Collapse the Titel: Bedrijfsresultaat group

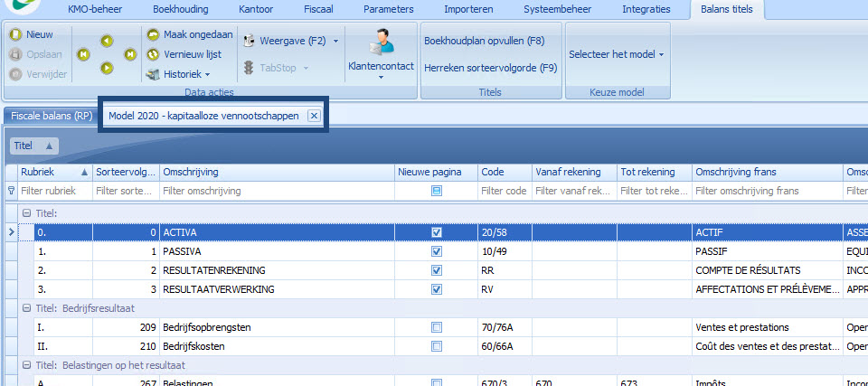tap(26, 307)
